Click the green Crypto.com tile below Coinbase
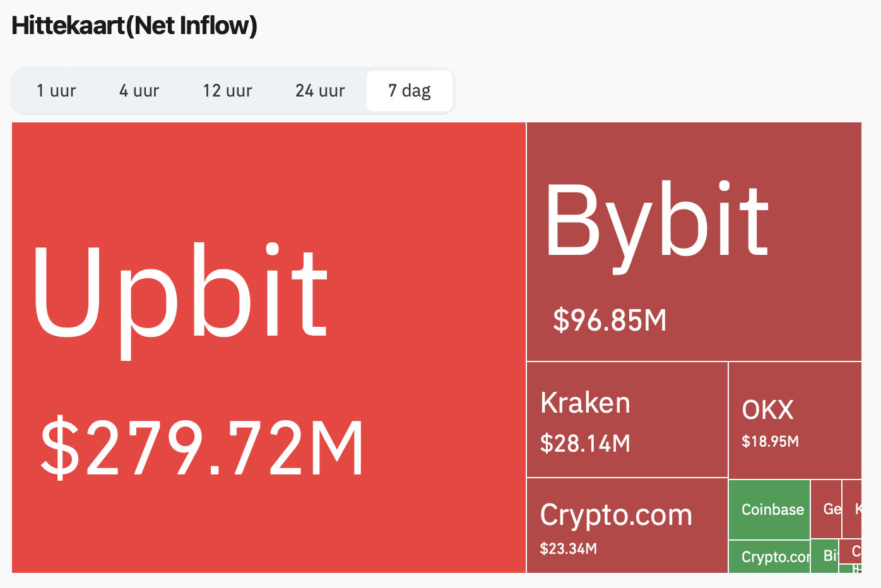The height and width of the screenshot is (588, 881). tap(769, 556)
